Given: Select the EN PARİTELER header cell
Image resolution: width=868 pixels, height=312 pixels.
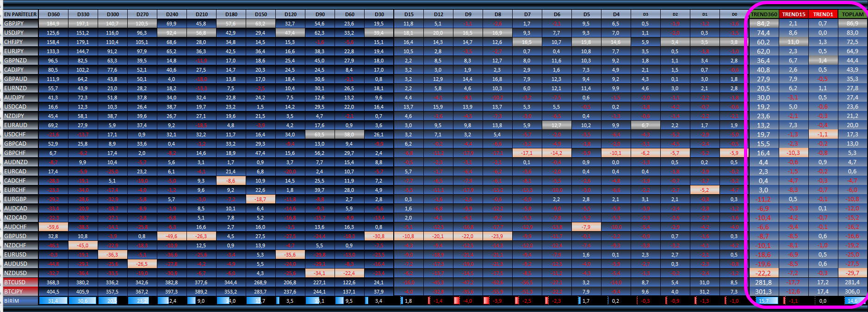Looking at the screenshot, I should point(20,14).
